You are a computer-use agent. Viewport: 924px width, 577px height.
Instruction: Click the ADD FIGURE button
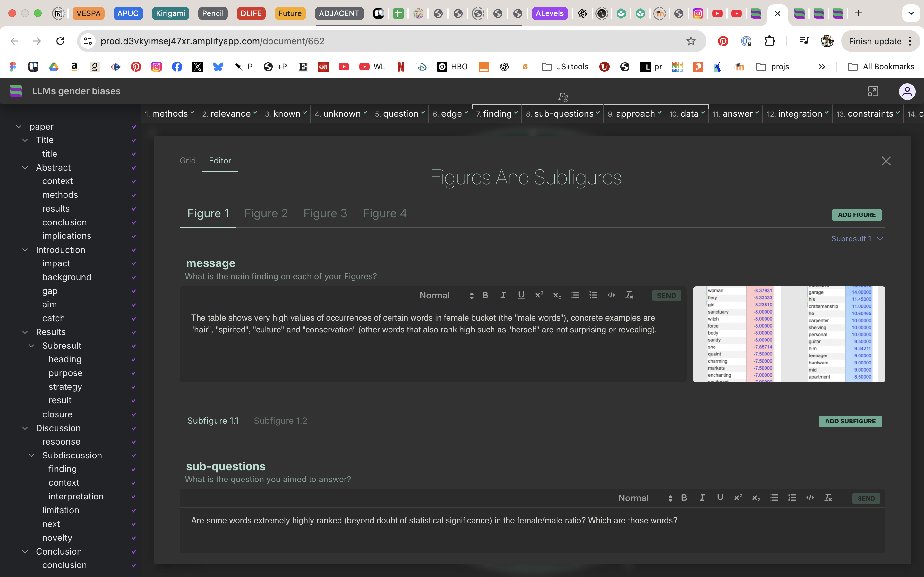(x=856, y=215)
